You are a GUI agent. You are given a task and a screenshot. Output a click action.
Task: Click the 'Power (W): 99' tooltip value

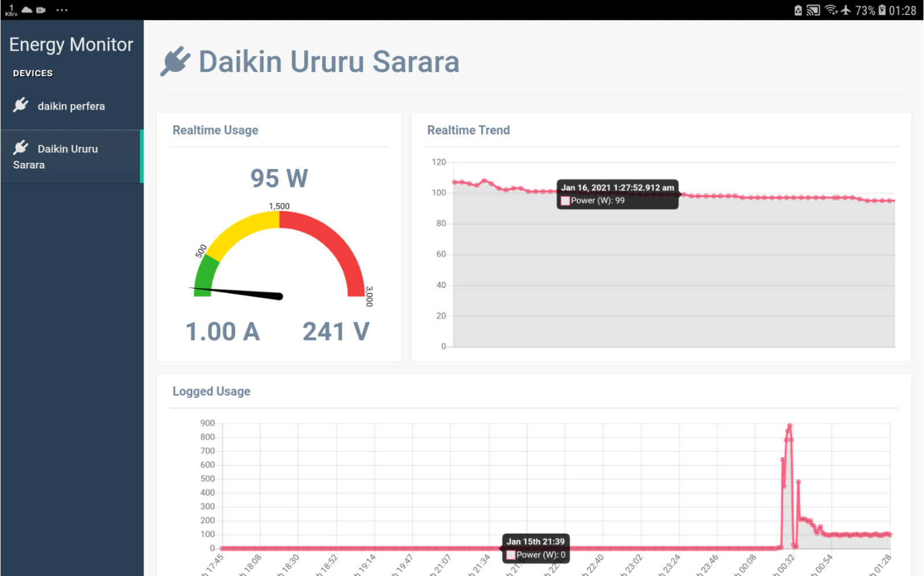[x=598, y=200]
